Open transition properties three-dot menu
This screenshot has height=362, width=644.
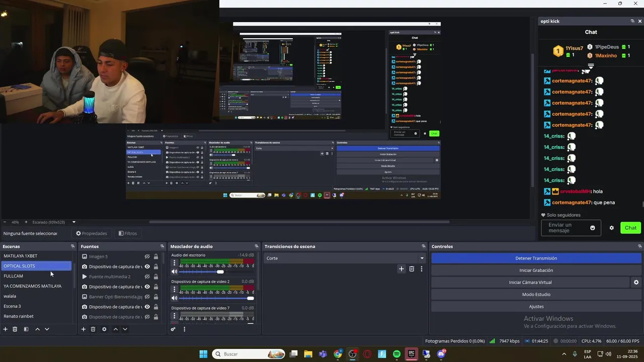[x=422, y=269]
